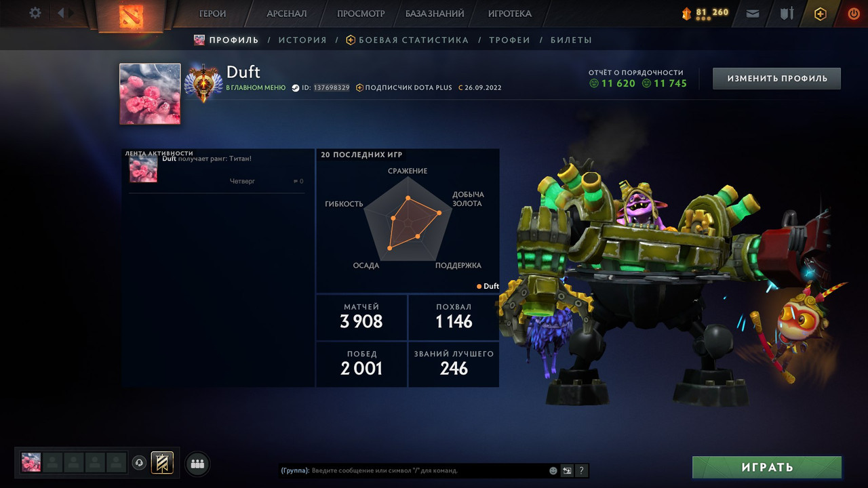Start matchmaking with the Играть button
The height and width of the screenshot is (488, 868).
767,467
